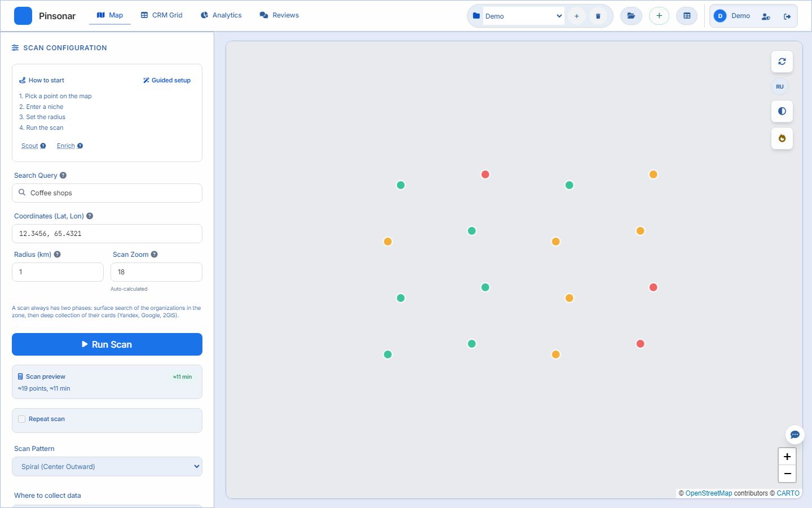Click the green circled plus button
The width and height of the screenshot is (812, 508).
pos(659,16)
